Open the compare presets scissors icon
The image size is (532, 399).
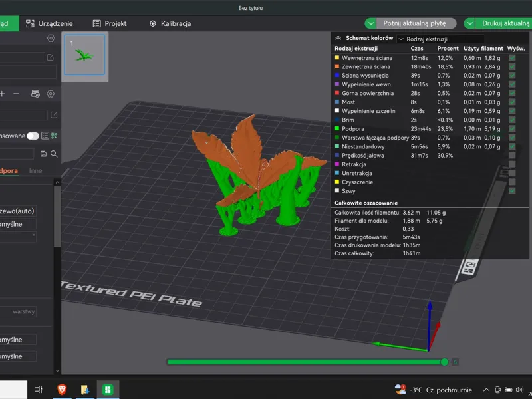54,136
